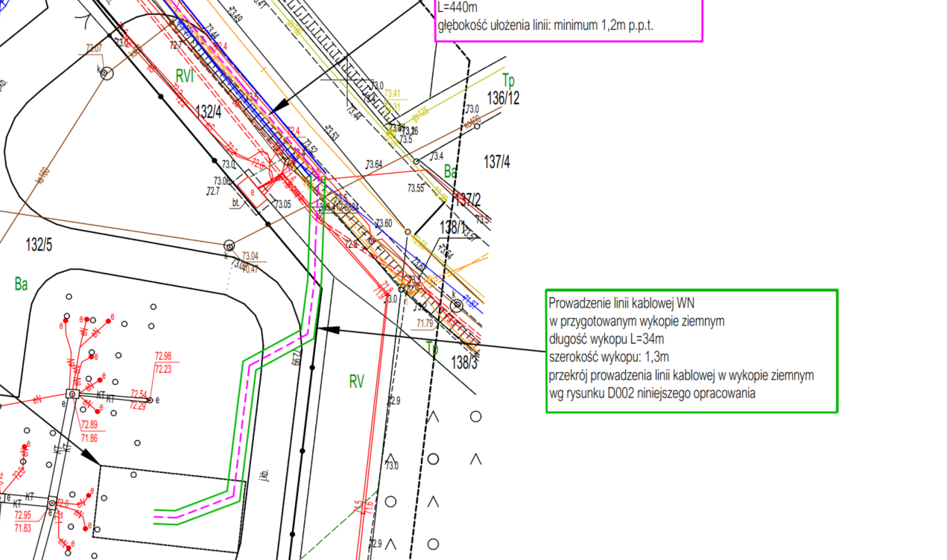Select the green annotation box about the WN cable
The image size is (947, 560).
coord(691,350)
